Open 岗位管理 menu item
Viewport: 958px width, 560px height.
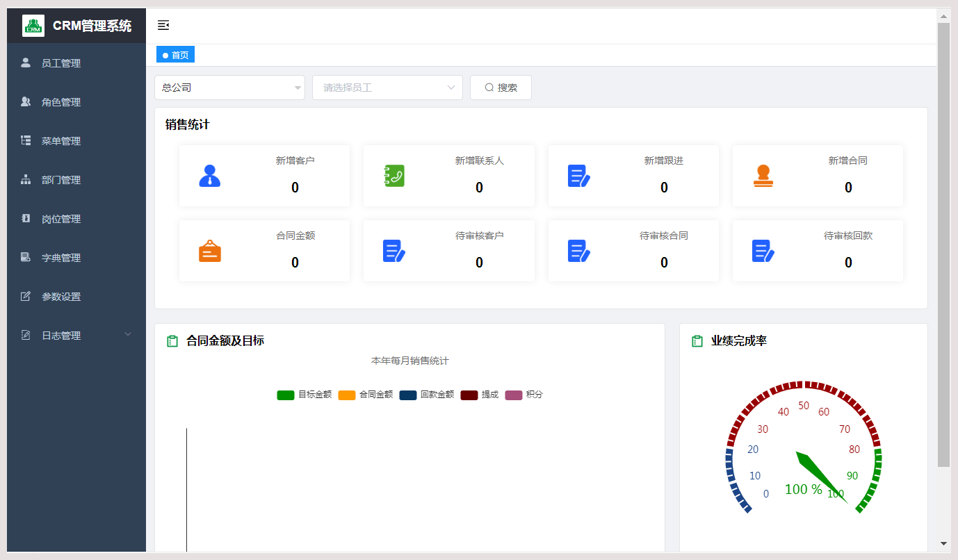76,219
